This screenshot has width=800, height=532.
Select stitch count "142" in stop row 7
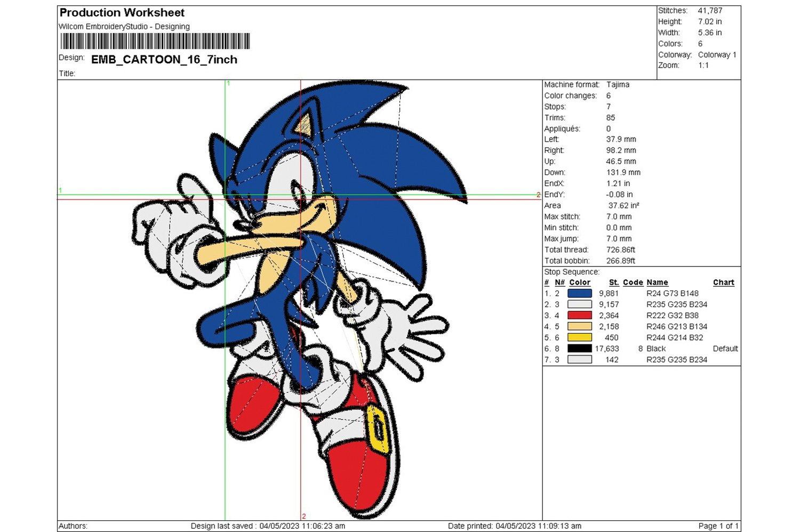tap(612, 360)
